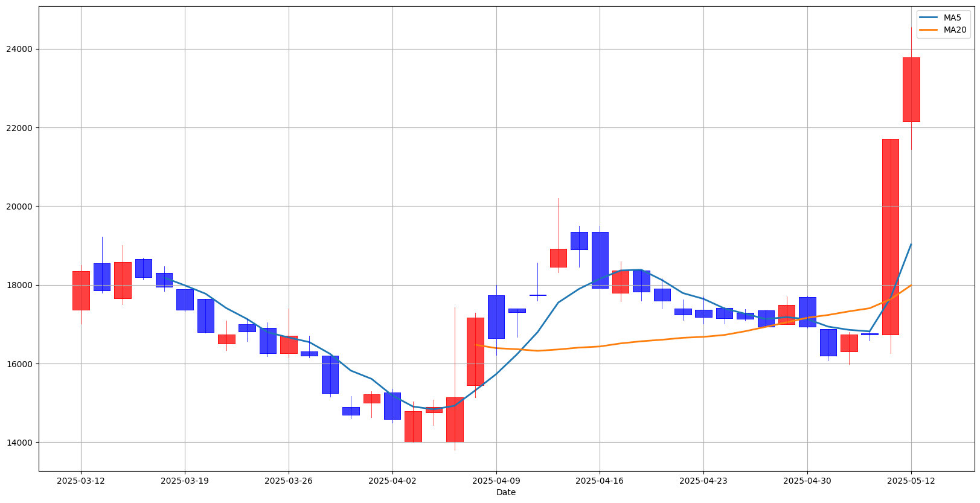980x503 pixels.
Task: Select the red candlestick dated 2025-03-26
Action: 289,344
